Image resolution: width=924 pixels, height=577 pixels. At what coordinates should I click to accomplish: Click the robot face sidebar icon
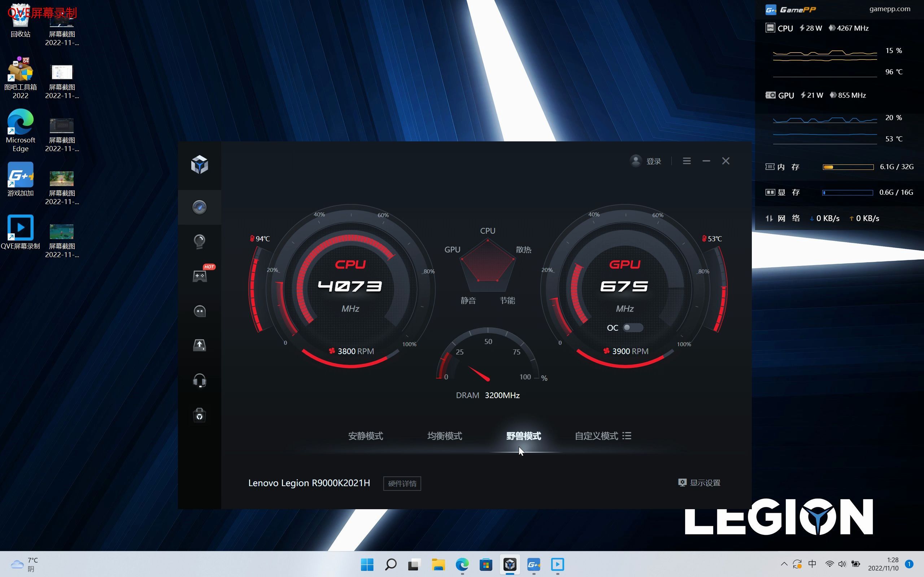[x=199, y=311]
